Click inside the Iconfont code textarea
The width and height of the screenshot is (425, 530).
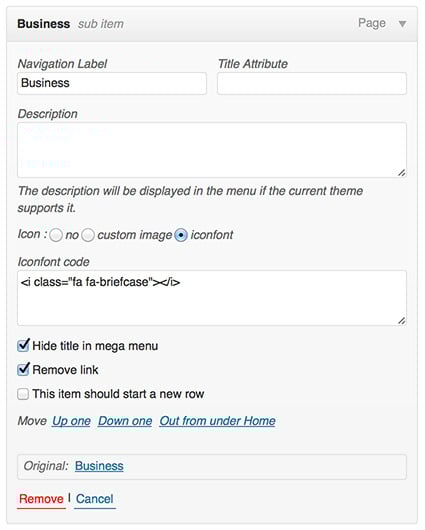(x=212, y=298)
